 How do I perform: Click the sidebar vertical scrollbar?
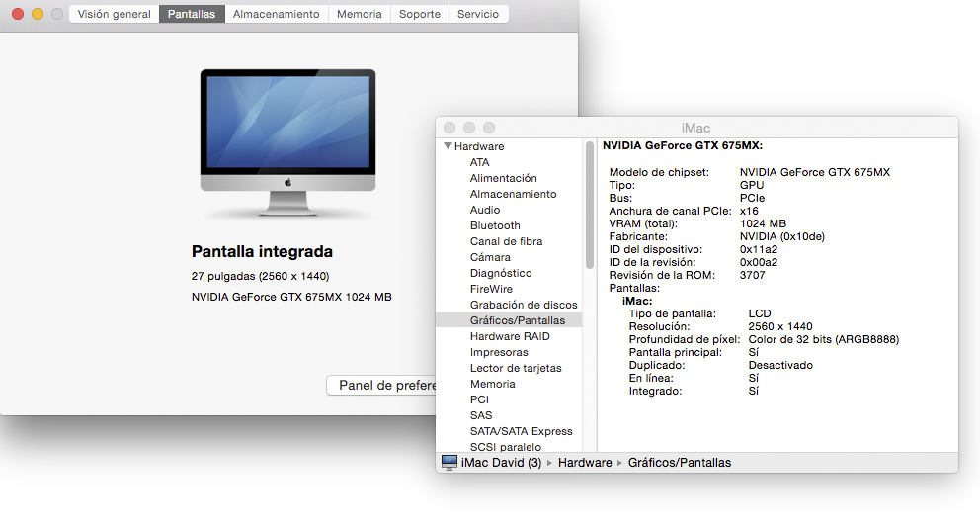click(590, 206)
